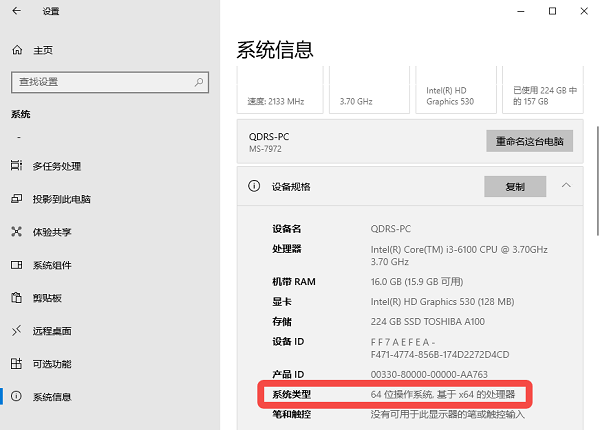Click the 多任务处理 icon
The image size is (600, 430).
(x=16, y=166)
